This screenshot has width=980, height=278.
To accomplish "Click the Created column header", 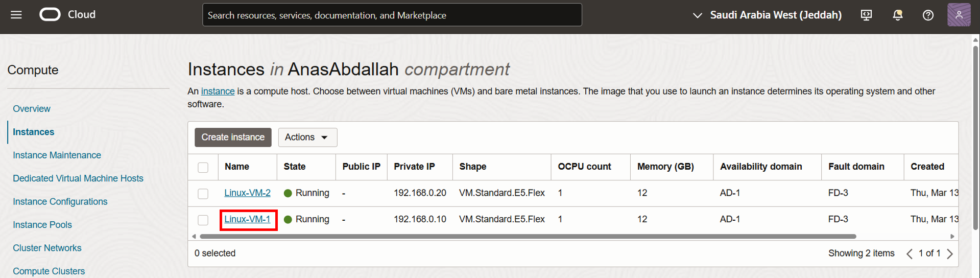I will [x=927, y=167].
